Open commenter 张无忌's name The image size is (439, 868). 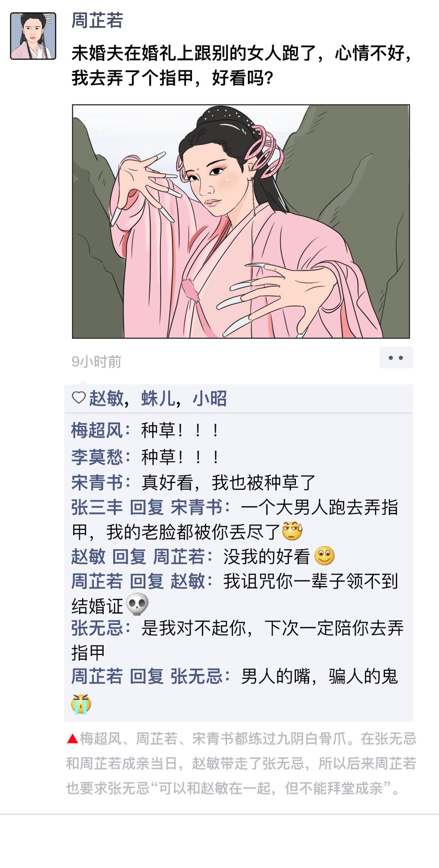[x=97, y=628]
